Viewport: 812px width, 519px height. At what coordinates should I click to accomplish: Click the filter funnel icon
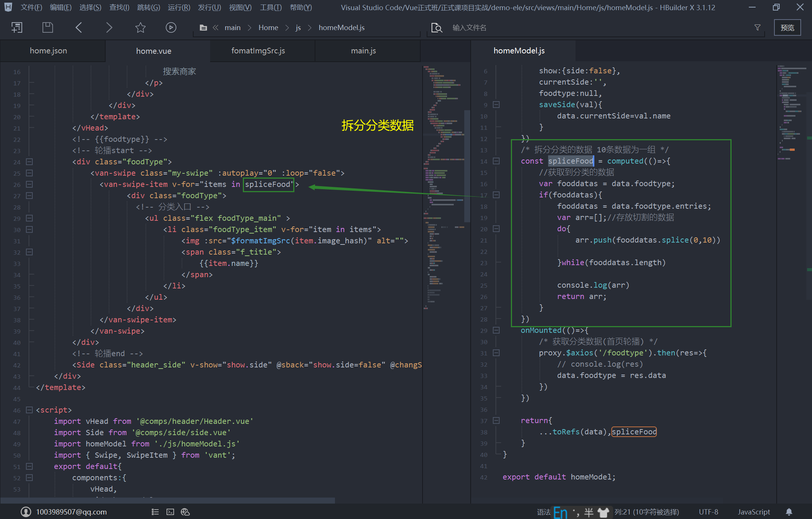coord(757,27)
